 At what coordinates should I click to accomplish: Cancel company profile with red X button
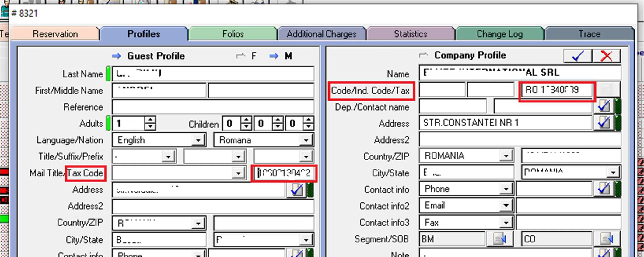pyautogui.click(x=607, y=56)
